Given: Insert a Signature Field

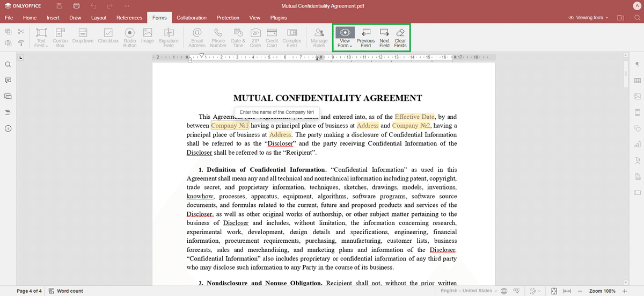Looking at the screenshot, I should [x=169, y=38].
